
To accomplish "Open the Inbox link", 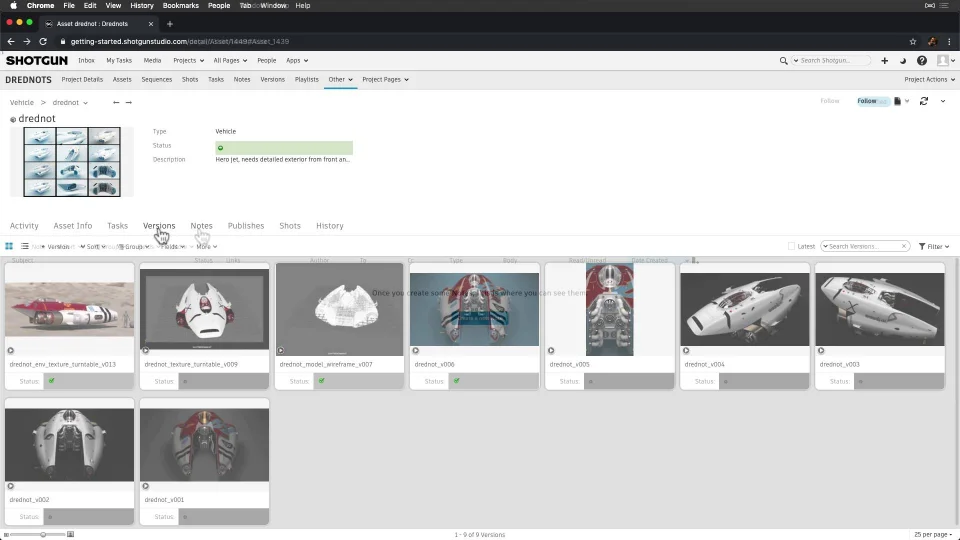I will pos(86,61).
